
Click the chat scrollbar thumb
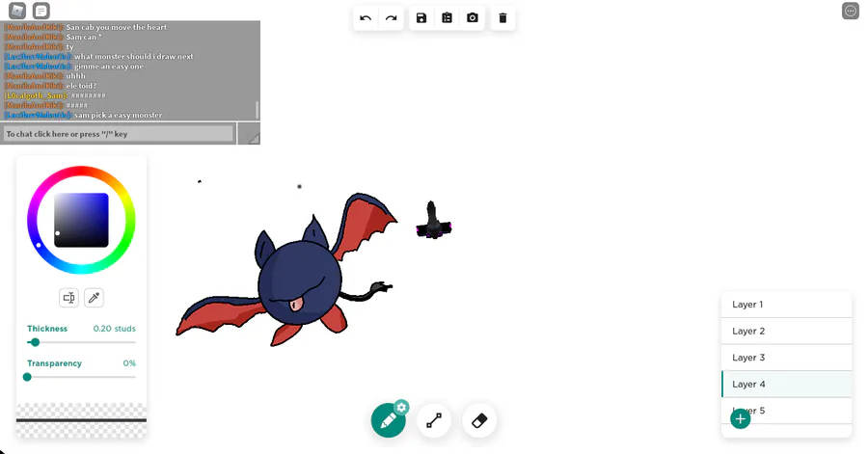tap(257, 110)
